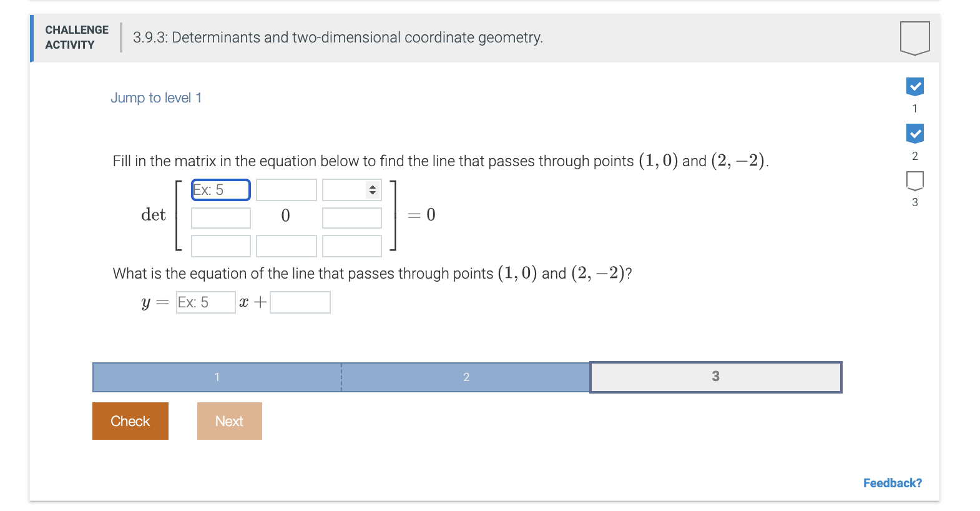Click the middle-right matrix input cell
The image size is (980, 511).
click(351, 217)
